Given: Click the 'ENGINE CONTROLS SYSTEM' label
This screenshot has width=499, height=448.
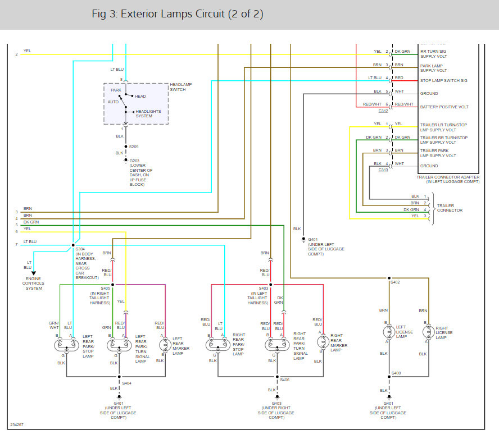Looking at the screenshot, I should [x=33, y=284].
